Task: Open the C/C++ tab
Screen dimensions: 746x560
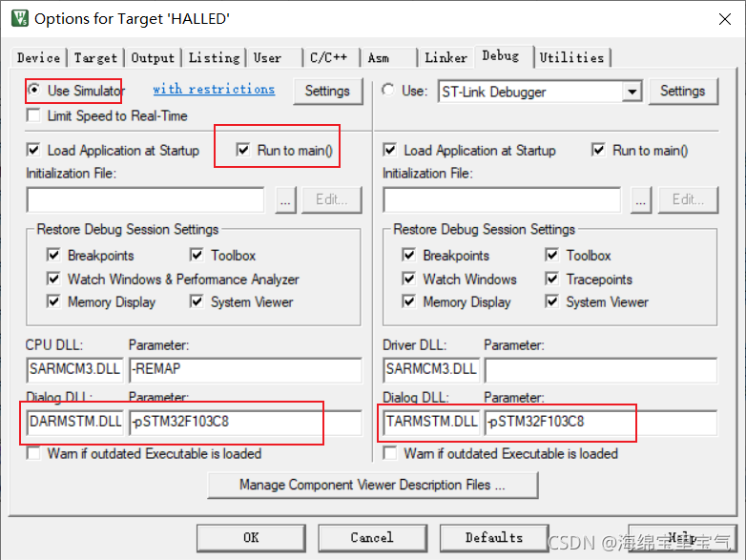Action: [329, 58]
